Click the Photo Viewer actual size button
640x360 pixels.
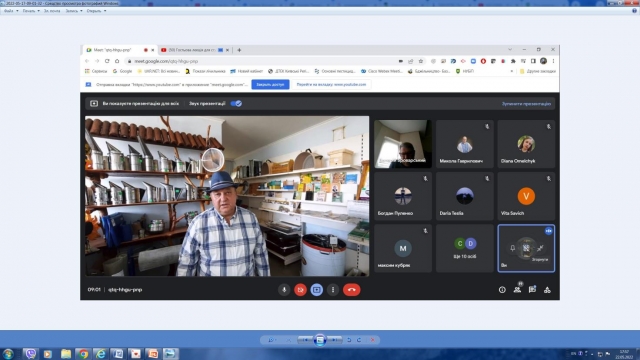[289, 340]
